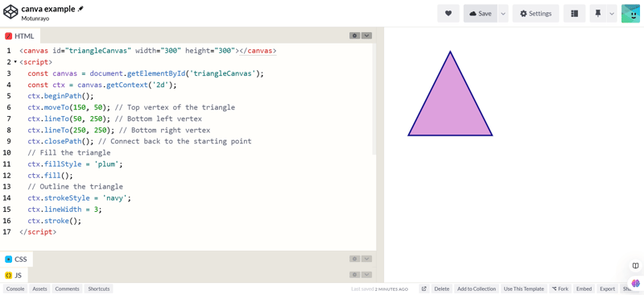Expand the HTML editor dropdown chevron

tap(366, 35)
